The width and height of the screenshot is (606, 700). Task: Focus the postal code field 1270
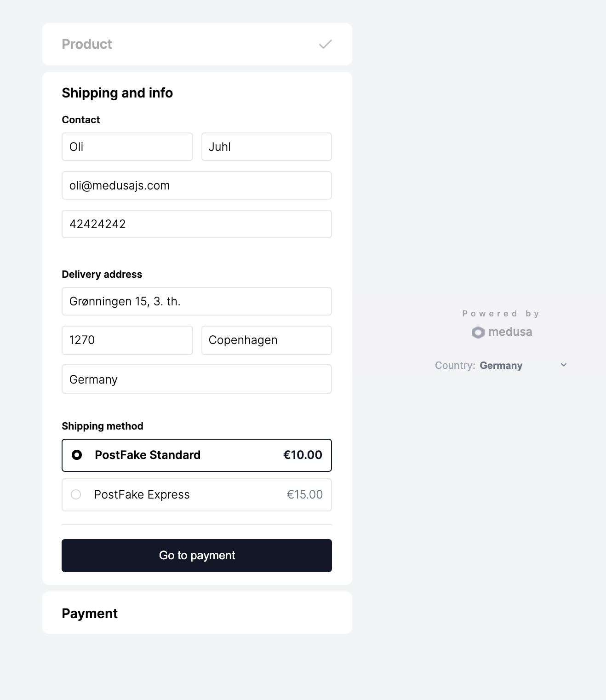coord(127,340)
